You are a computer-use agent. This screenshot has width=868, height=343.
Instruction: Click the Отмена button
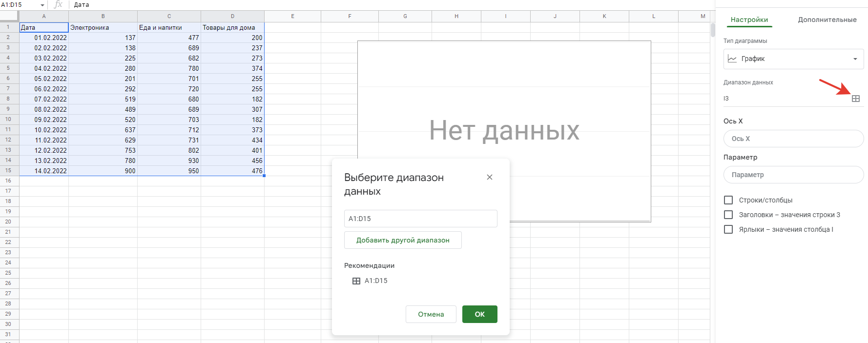431,314
